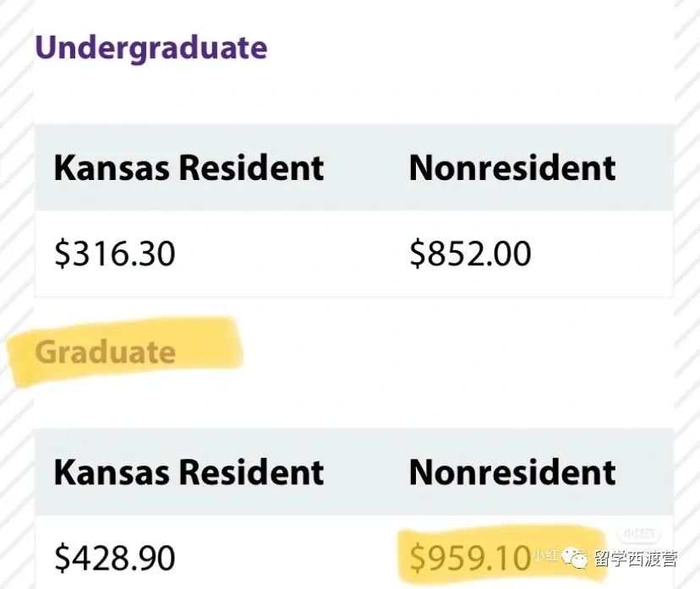Tap the faded 小红书 badge watermark

pos(639,532)
